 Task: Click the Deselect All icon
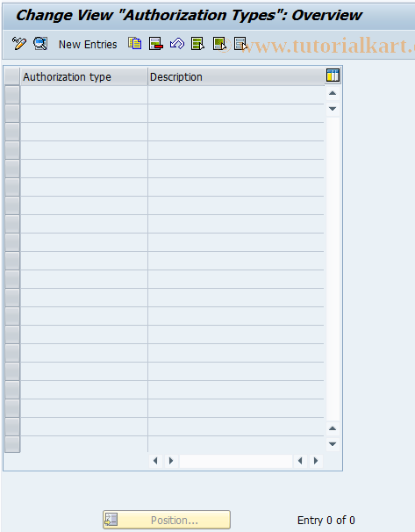(x=240, y=44)
